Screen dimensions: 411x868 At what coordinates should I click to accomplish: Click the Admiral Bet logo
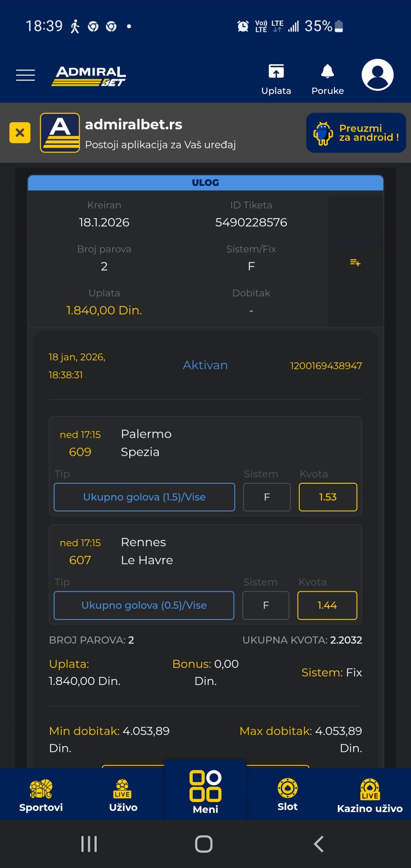89,76
